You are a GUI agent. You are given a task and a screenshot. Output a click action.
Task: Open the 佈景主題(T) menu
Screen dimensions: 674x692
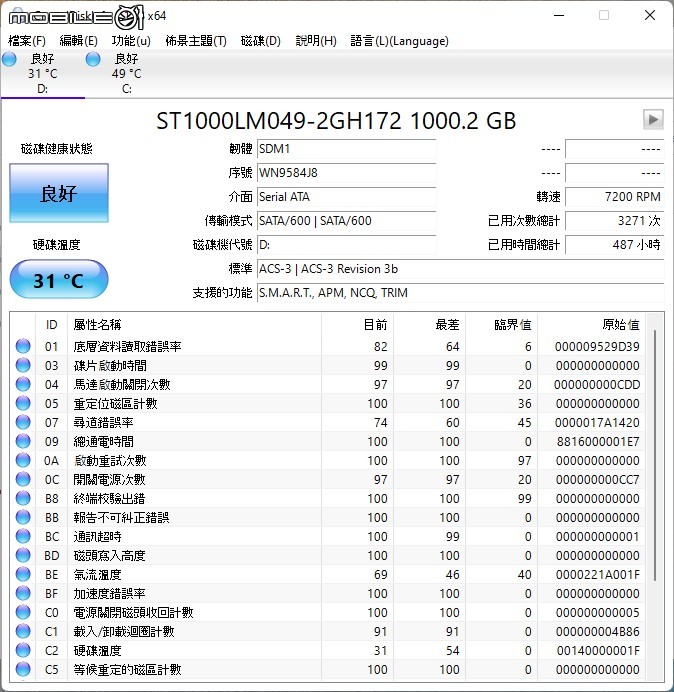196,41
